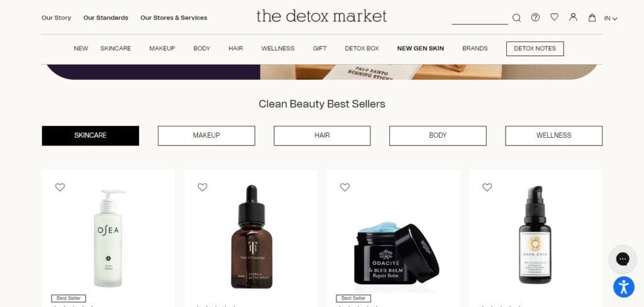
Task: Favorite the OSEA cleanser with heart
Action: (x=60, y=187)
